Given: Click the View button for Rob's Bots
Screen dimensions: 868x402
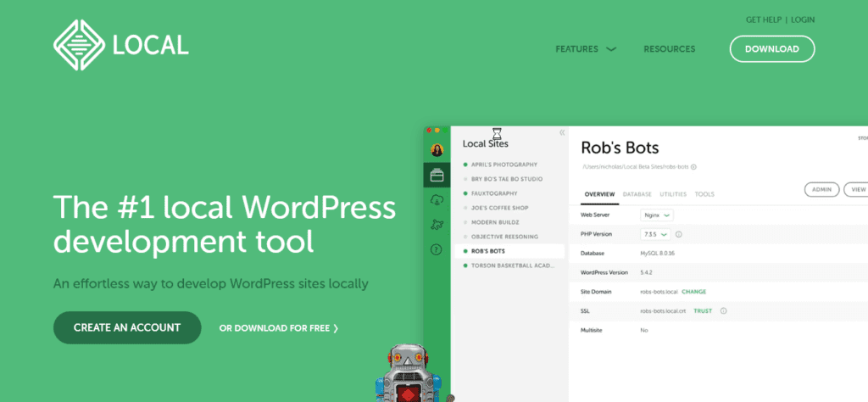Looking at the screenshot, I should point(857,189).
